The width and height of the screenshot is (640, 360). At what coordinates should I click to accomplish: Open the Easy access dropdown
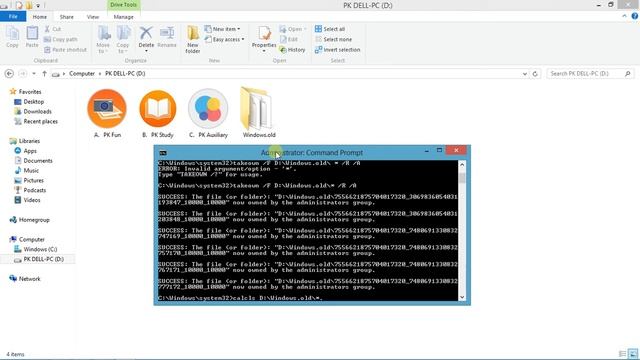[x=224, y=39]
